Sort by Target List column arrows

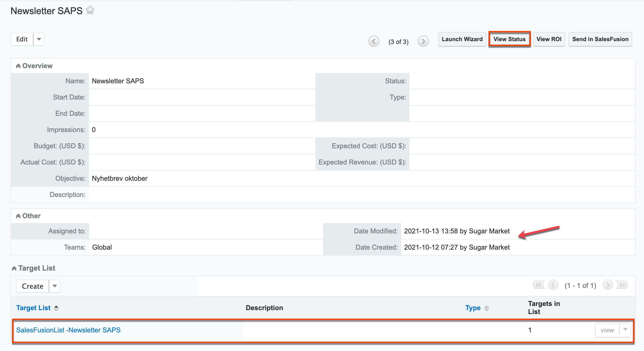[56, 308]
